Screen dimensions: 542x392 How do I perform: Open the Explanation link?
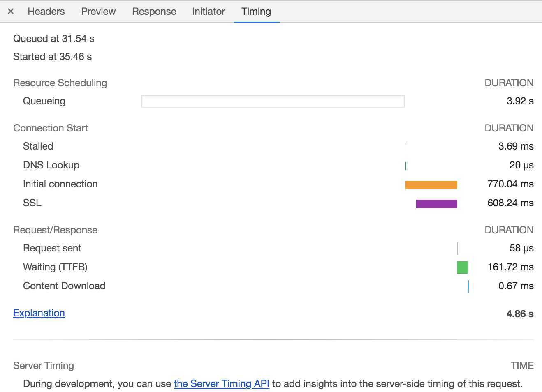pos(39,313)
